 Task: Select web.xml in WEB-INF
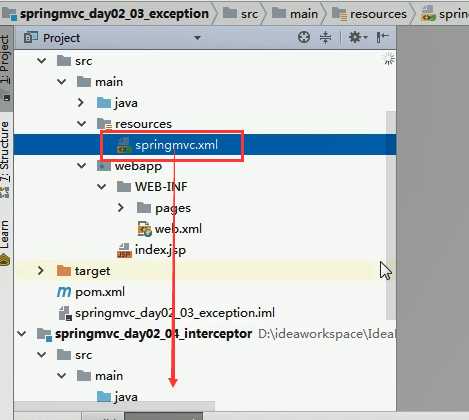click(178, 229)
